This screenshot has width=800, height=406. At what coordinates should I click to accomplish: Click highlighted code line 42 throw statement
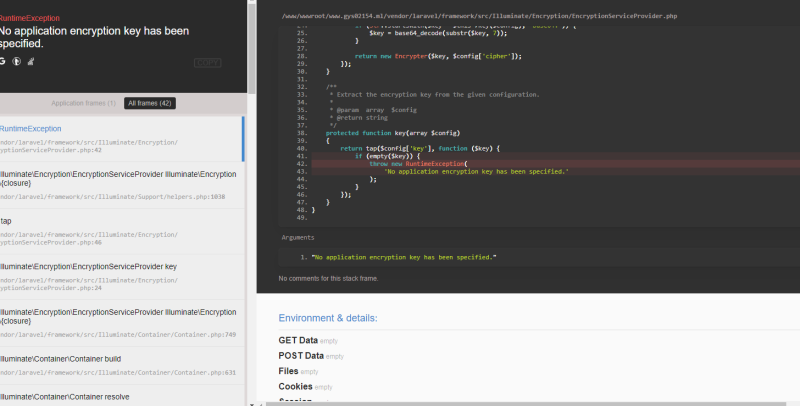(418, 164)
